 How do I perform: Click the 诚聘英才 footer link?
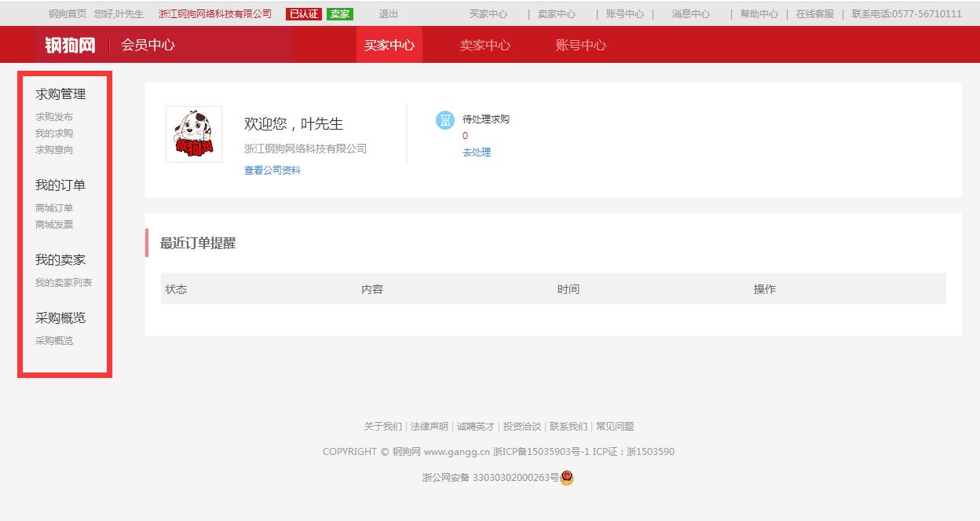tap(474, 426)
